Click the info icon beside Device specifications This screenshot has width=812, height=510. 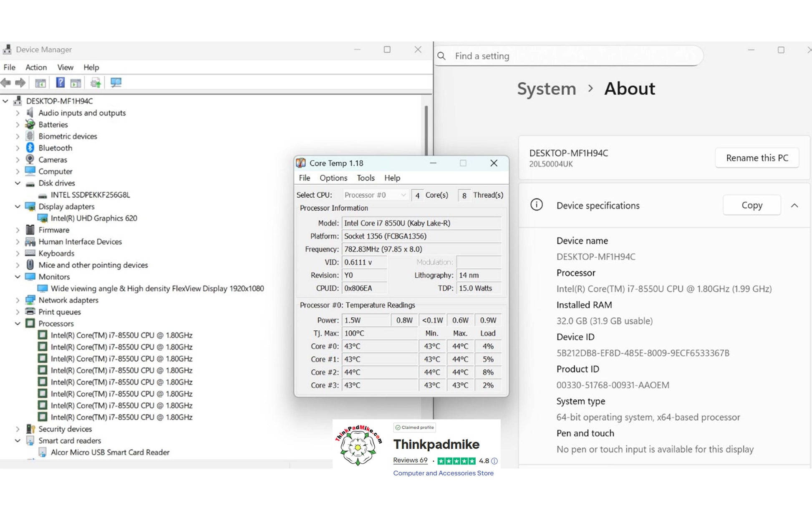pos(536,205)
